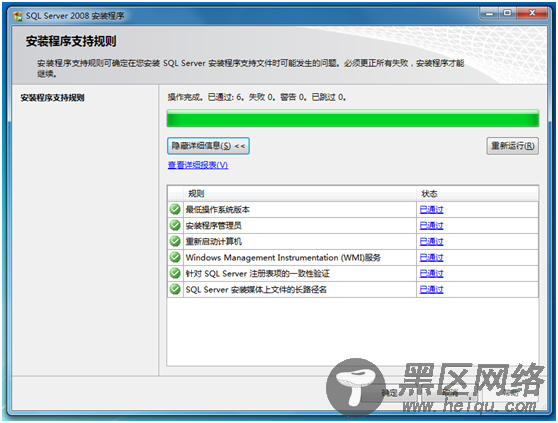Viewport: 558px width, 423px height.
Task: Open 已通过 status link for 最低操作系统版本
Action: pos(431,210)
